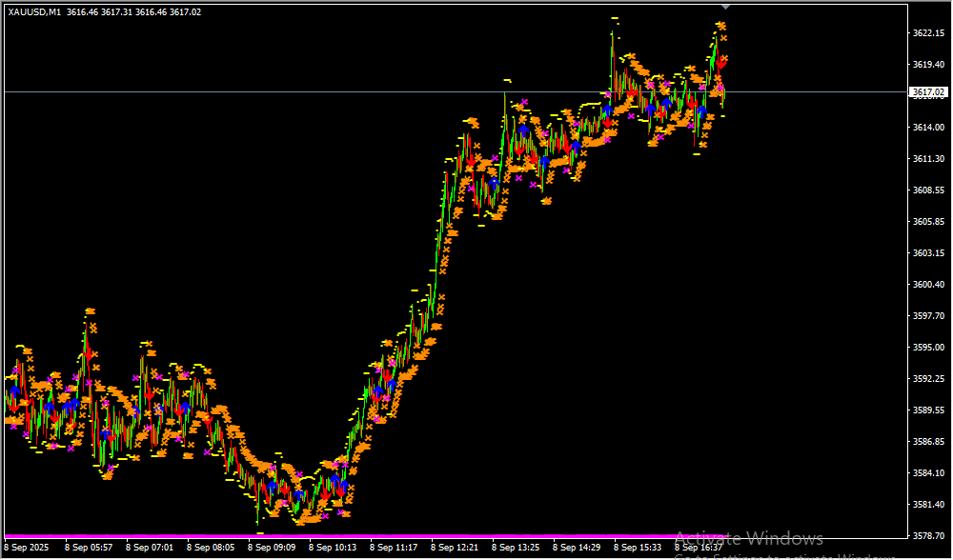Click the 3622.15 price scale label
Screen dimensions: 953x560
(x=927, y=33)
